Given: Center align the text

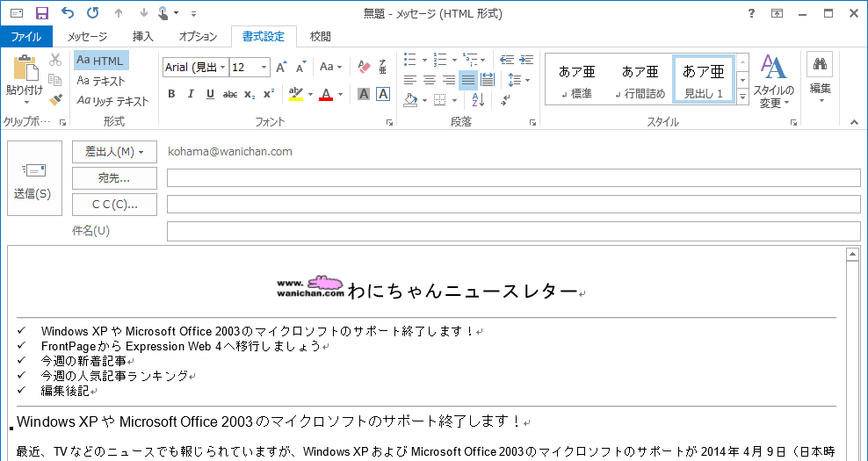Looking at the screenshot, I should click(x=430, y=80).
